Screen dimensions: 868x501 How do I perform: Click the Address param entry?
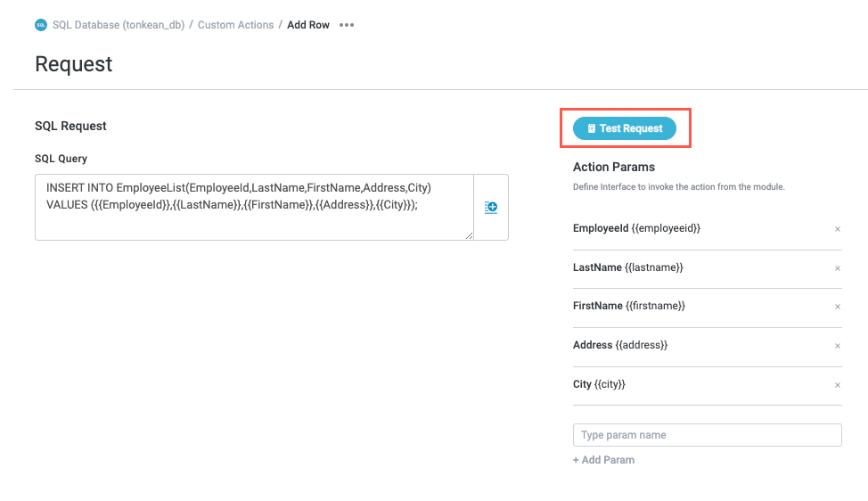pyautogui.click(x=619, y=345)
